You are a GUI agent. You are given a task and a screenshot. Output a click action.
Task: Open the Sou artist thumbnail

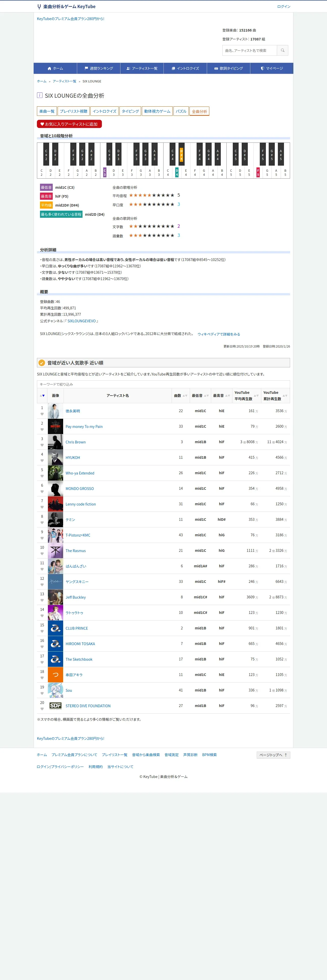click(x=56, y=690)
